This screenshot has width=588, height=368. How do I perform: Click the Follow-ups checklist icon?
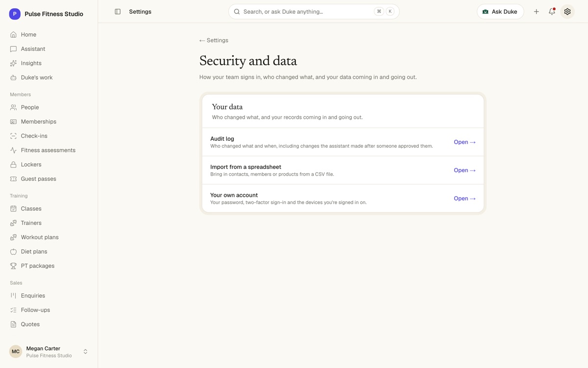[x=13, y=310]
